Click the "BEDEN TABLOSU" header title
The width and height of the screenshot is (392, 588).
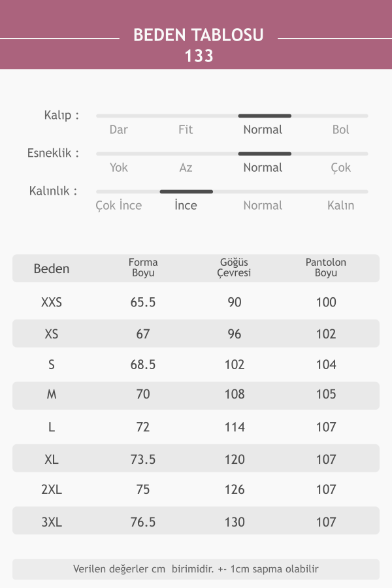(199, 35)
